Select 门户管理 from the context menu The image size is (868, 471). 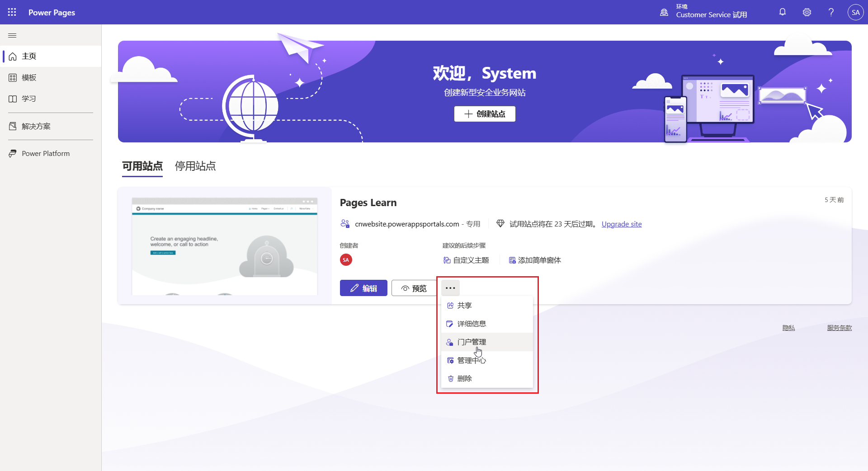[x=487, y=342]
